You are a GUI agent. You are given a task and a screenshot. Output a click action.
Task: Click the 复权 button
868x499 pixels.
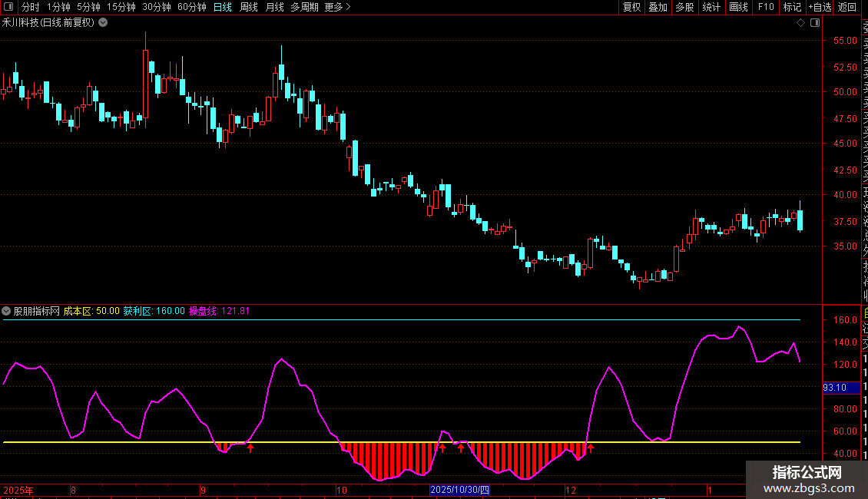(x=631, y=7)
